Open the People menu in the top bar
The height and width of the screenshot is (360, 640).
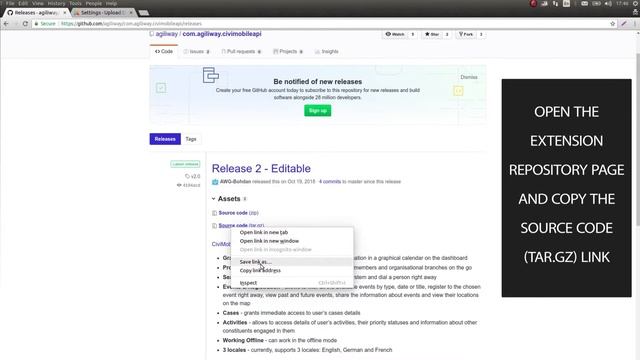coord(93,3)
